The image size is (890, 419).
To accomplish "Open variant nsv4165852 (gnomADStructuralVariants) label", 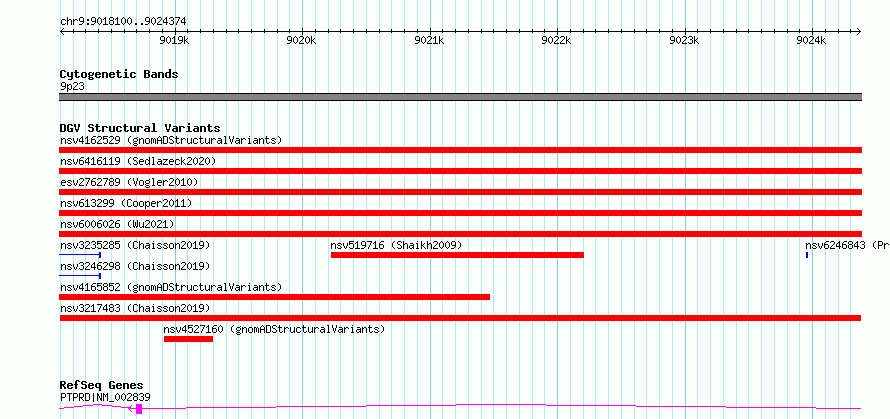I will [171, 287].
